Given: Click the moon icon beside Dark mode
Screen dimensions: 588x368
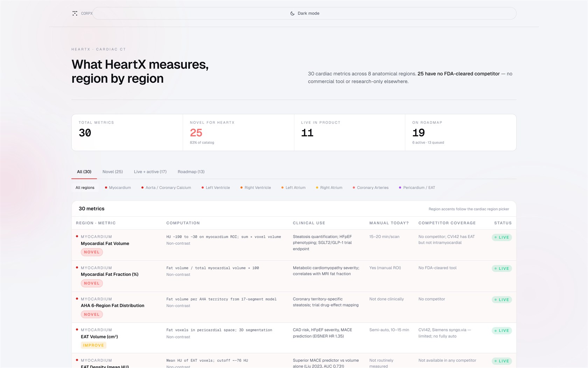Looking at the screenshot, I should (293, 13).
